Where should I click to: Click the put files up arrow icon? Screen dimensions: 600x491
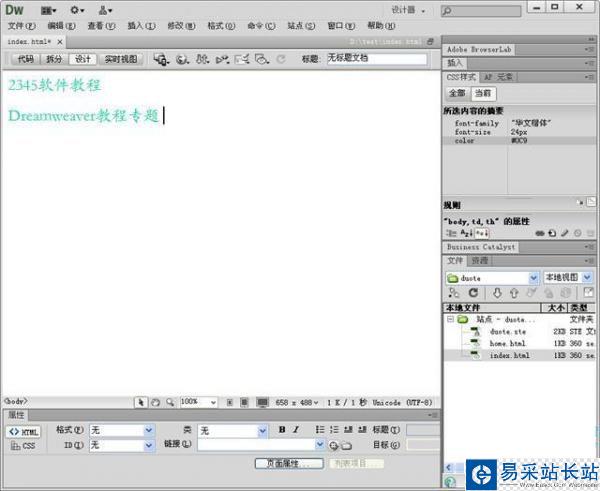click(514, 293)
